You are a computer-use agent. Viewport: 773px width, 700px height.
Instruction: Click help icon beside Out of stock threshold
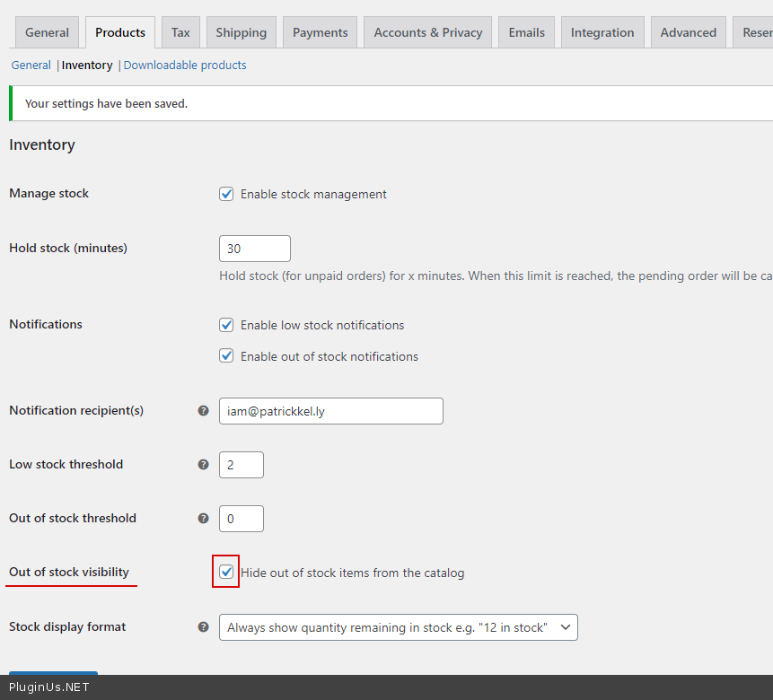(x=203, y=519)
